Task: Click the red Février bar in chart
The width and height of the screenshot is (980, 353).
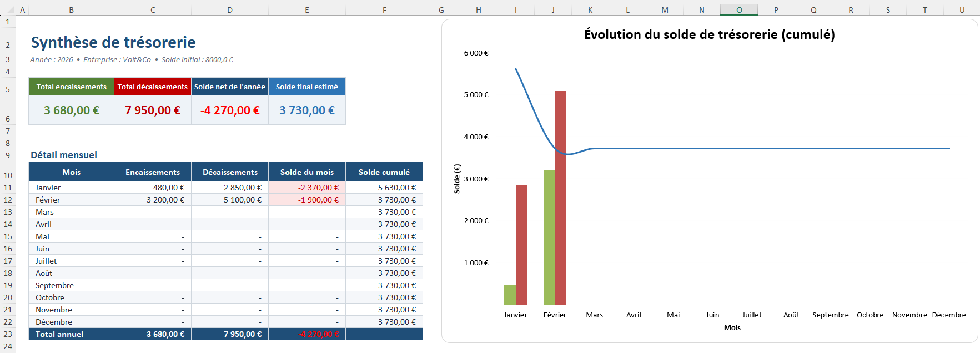Action: 561,198
